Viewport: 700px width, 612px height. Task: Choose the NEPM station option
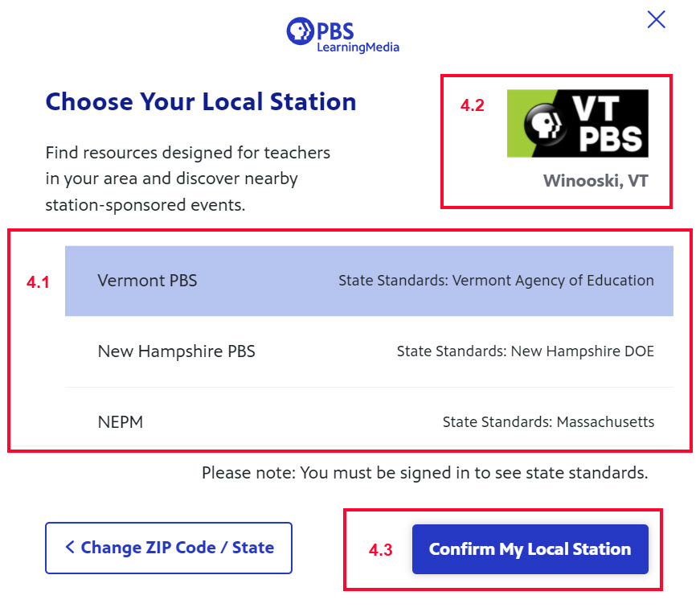coord(369,421)
